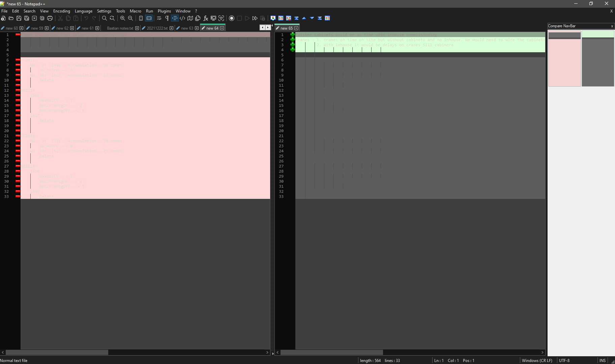Open the Document List icon
The height and width of the screenshot is (364, 615).
(198, 18)
